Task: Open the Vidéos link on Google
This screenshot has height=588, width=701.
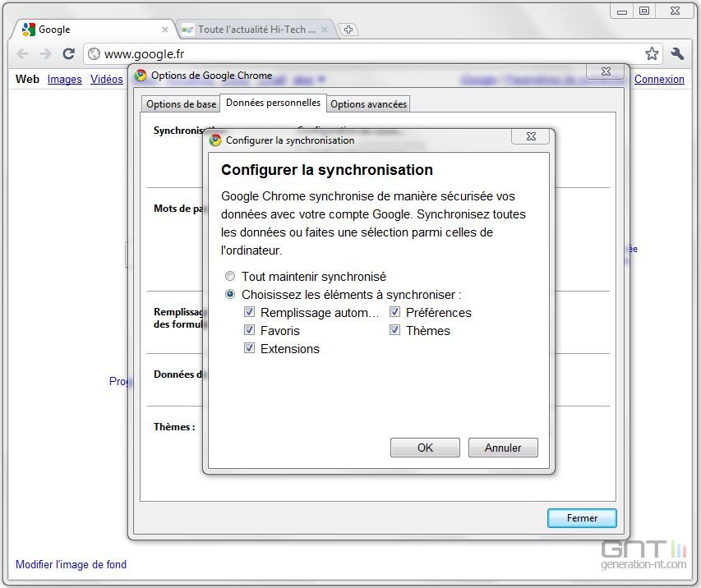Action: [106, 79]
